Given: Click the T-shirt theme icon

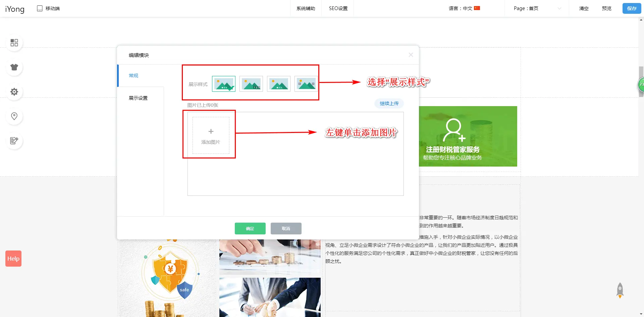Looking at the screenshot, I should coord(14,67).
